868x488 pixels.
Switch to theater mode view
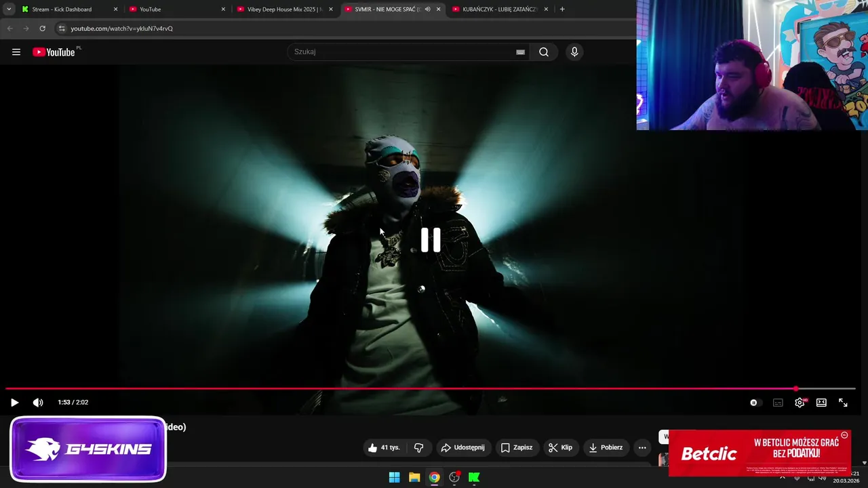click(821, 403)
